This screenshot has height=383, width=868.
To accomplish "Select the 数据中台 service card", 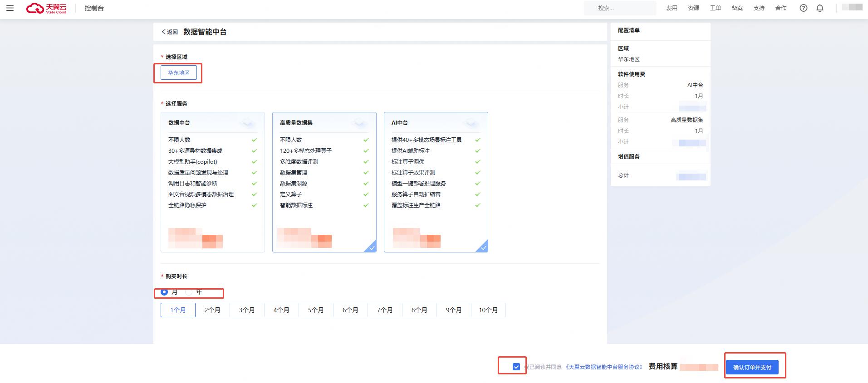I will coord(212,182).
